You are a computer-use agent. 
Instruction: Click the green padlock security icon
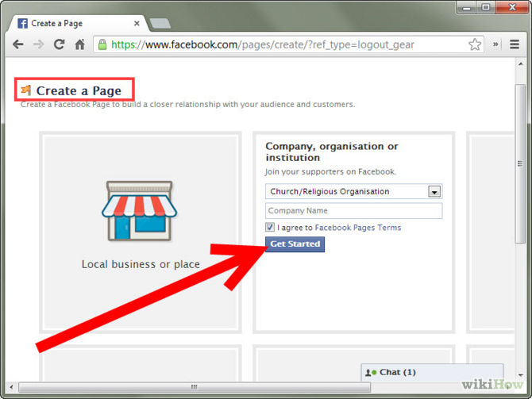(102, 44)
